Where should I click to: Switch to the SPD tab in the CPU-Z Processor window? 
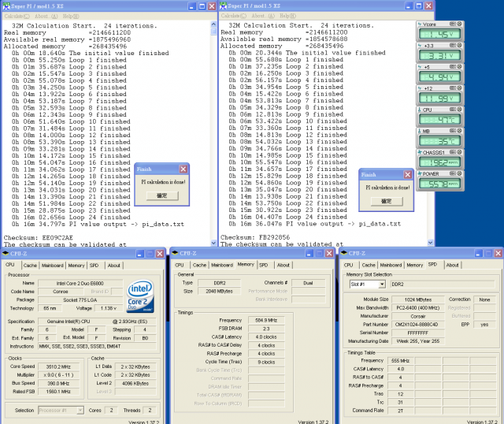[x=94, y=266]
